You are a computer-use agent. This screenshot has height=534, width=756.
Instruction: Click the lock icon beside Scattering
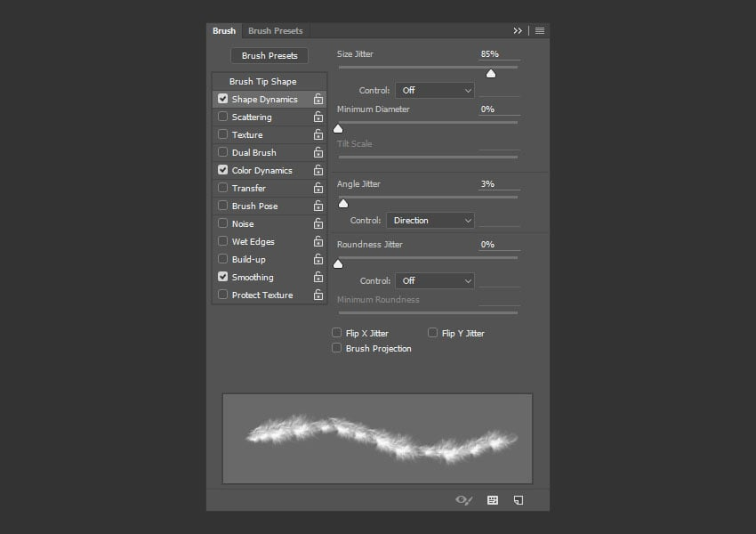(318, 117)
